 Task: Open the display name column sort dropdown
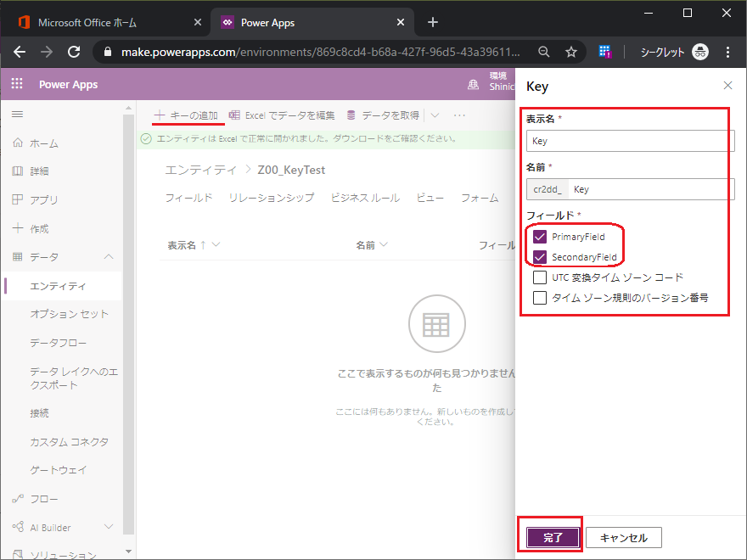click(216, 244)
